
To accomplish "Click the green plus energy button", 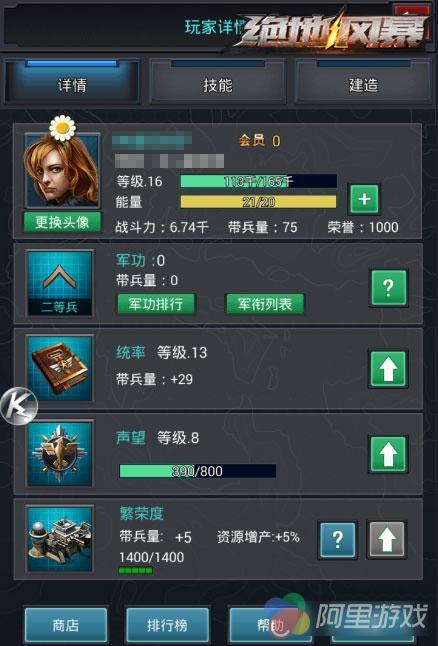I will [364, 199].
